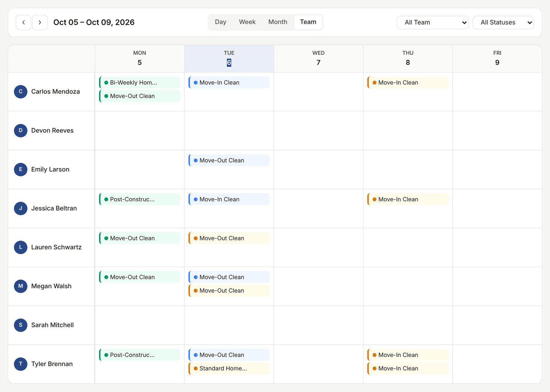Click the MON 5 column header
This screenshot has width=550, height=392.
click(140, 58)
